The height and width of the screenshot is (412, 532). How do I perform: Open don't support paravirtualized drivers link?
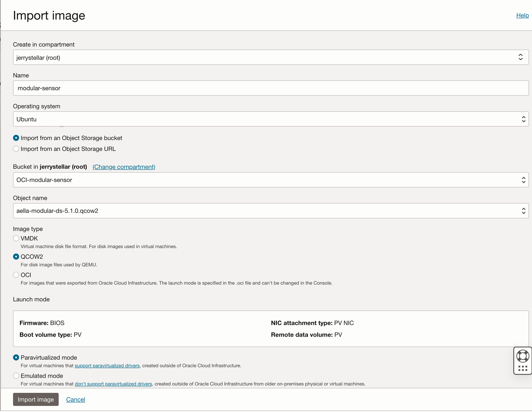(113, 384)
